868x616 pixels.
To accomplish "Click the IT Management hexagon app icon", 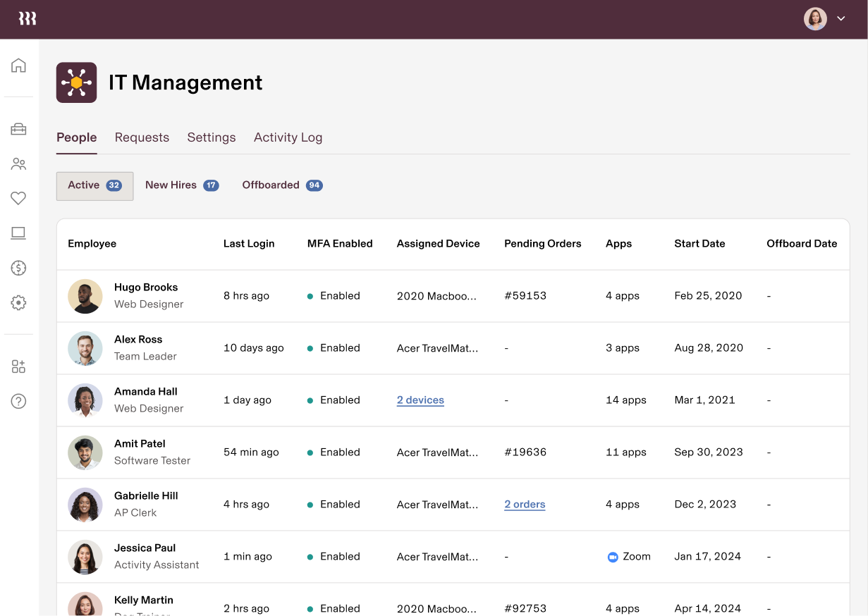I will pos(76,82).
